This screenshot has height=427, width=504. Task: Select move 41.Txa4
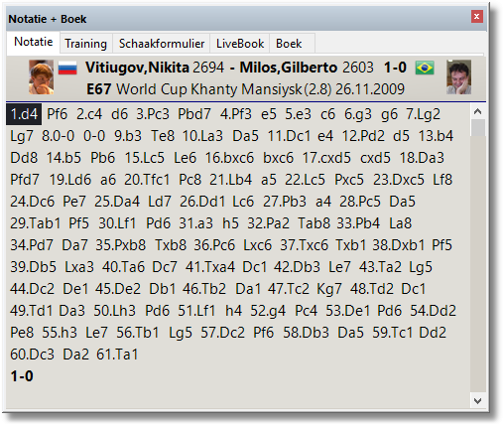(x=210, y=267)
